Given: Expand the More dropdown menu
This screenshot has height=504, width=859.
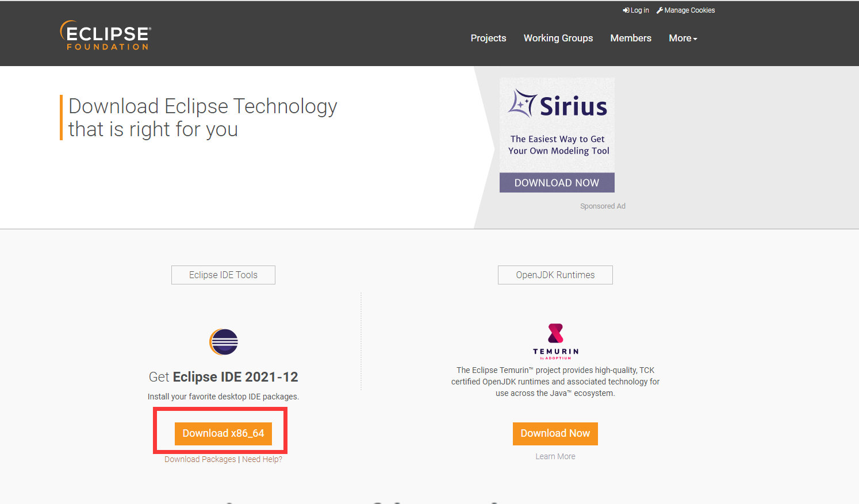Looking at the screenshot, I should (683, 38).
